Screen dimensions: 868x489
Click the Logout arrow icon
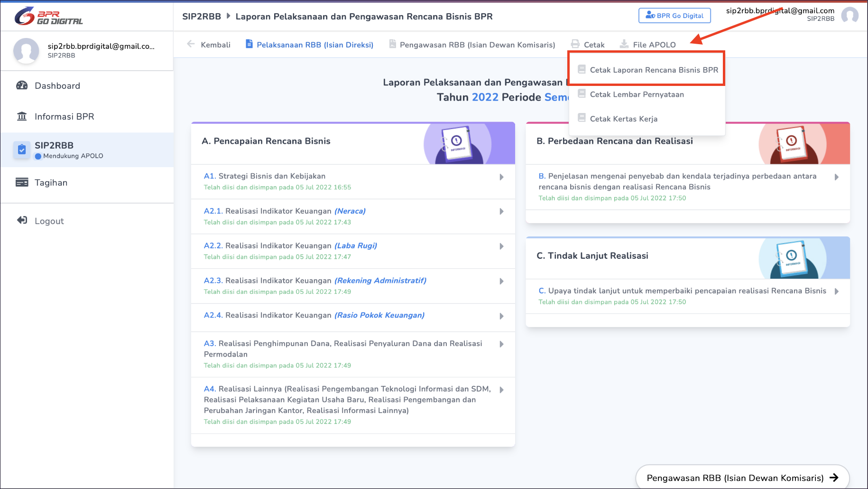(22, 220)
